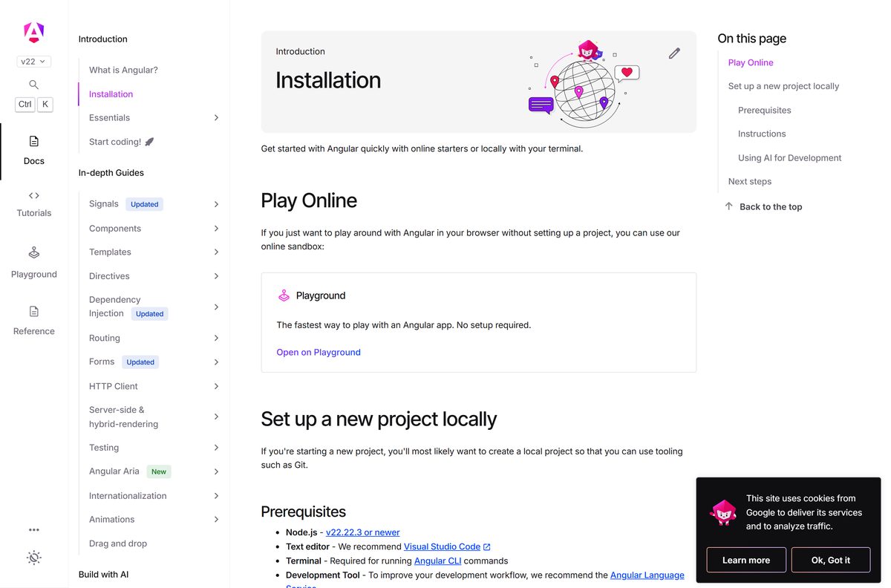Open the Docs section icon
This screenshot has height=588, width=891.
33,141
